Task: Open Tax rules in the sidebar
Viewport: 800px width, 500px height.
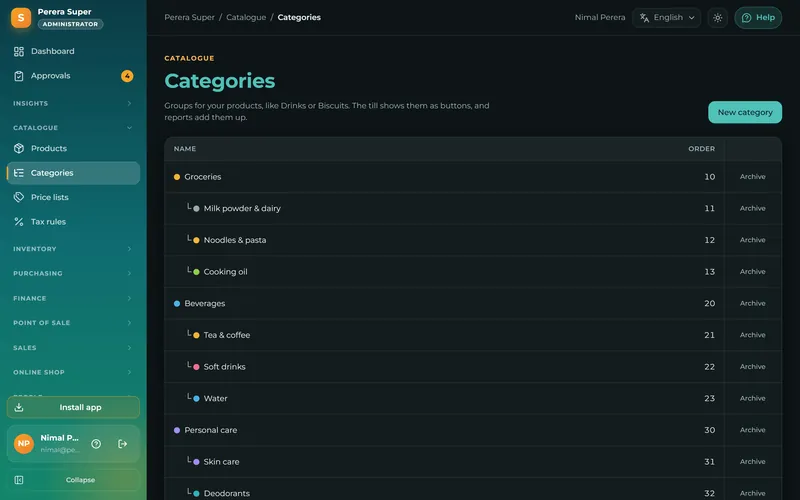Action: point(73,222)
